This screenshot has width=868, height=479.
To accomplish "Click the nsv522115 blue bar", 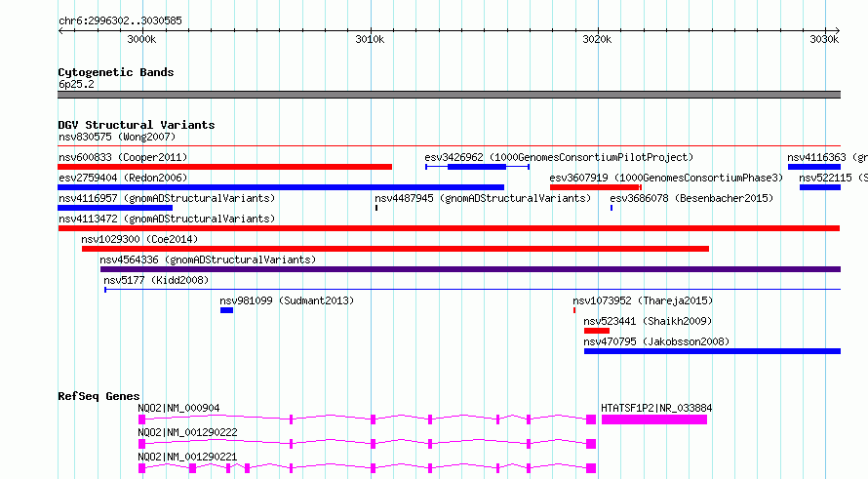I will point(820,187).
